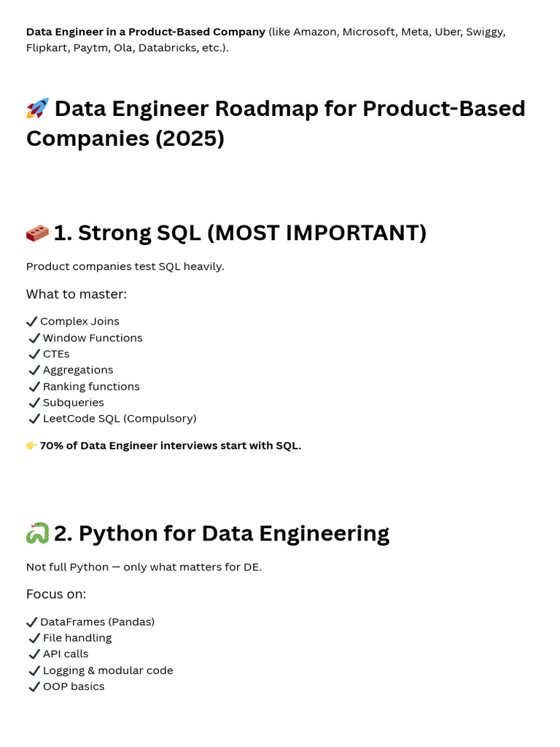This screenshot has width=560, height=747.
Task: Click the checkmark next to OOP basics
Action: [34, 687]
